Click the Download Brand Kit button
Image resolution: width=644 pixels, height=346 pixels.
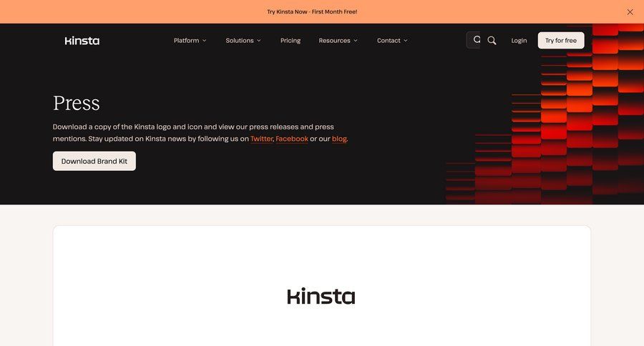click(x=94, y=162)
